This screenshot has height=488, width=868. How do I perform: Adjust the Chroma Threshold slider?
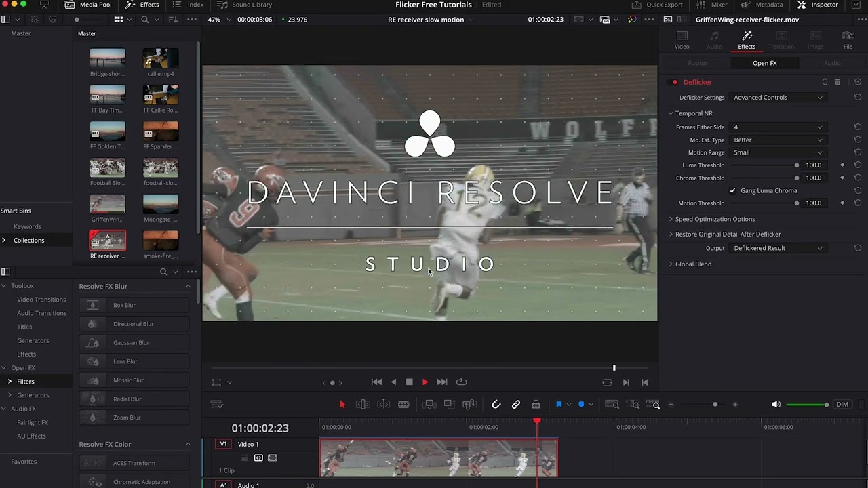point(765,178)
